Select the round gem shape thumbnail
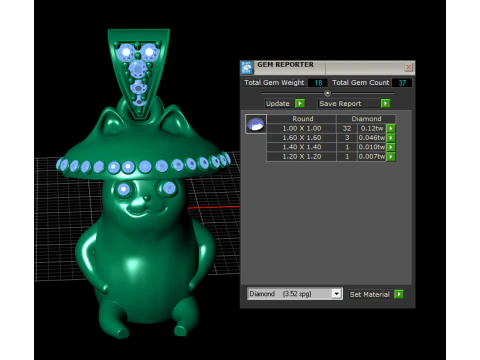Image resolution: width=480 pixels, height=360 pixels. pyautogui.click(x=256, y=124)
